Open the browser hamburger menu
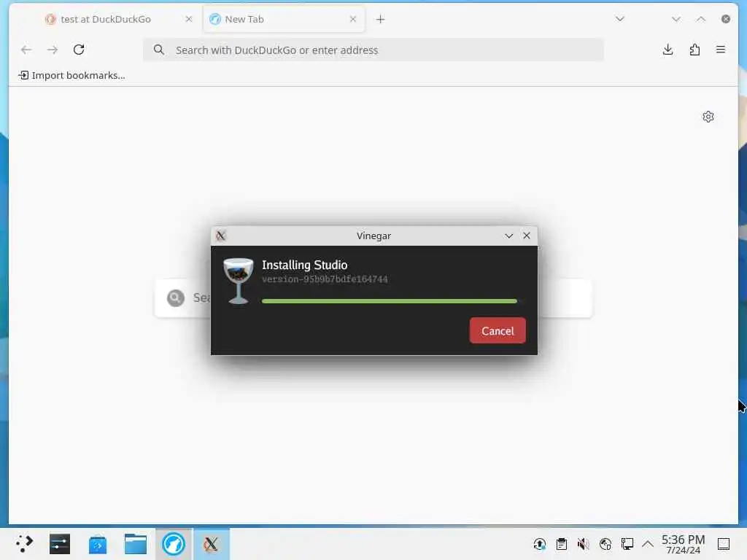Image resolution: width=747 pixels, height=560 pixels. coord(721,50)
